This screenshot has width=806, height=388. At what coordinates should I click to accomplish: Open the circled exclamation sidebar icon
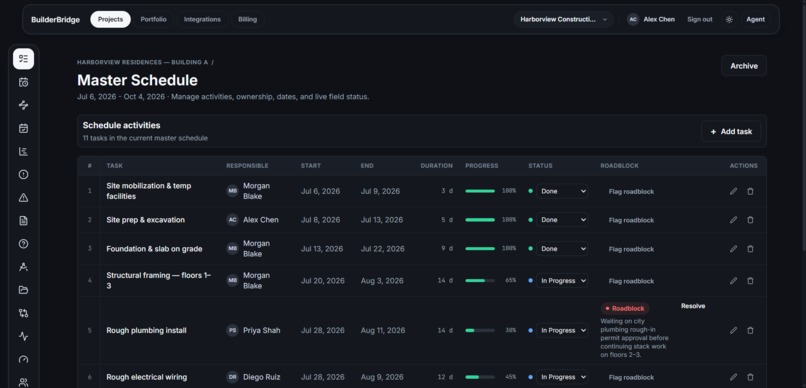pos(23,175)
